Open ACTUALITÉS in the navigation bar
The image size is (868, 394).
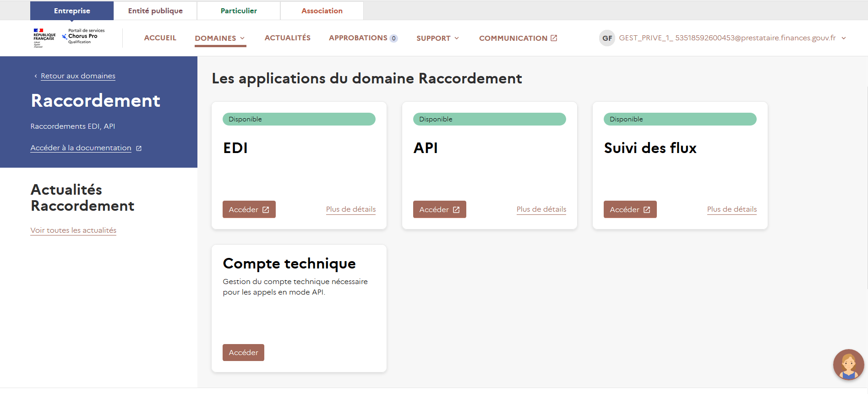(x=287, y=38)
